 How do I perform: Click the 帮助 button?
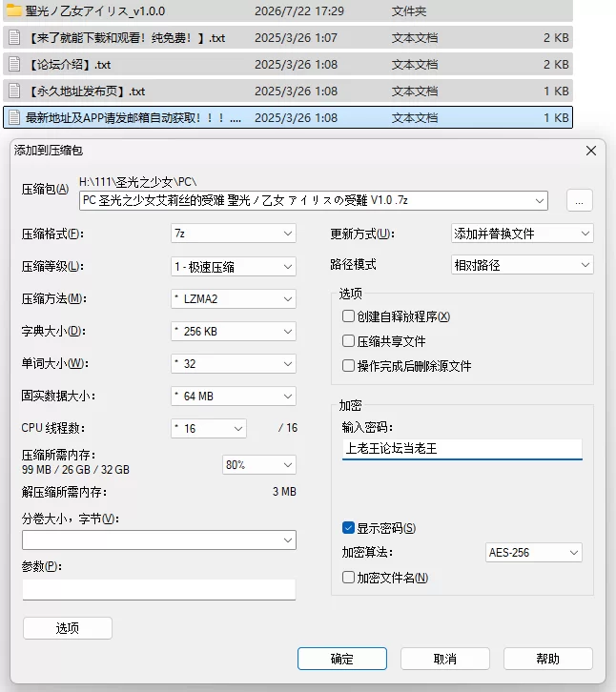click(x=548, y=659)
